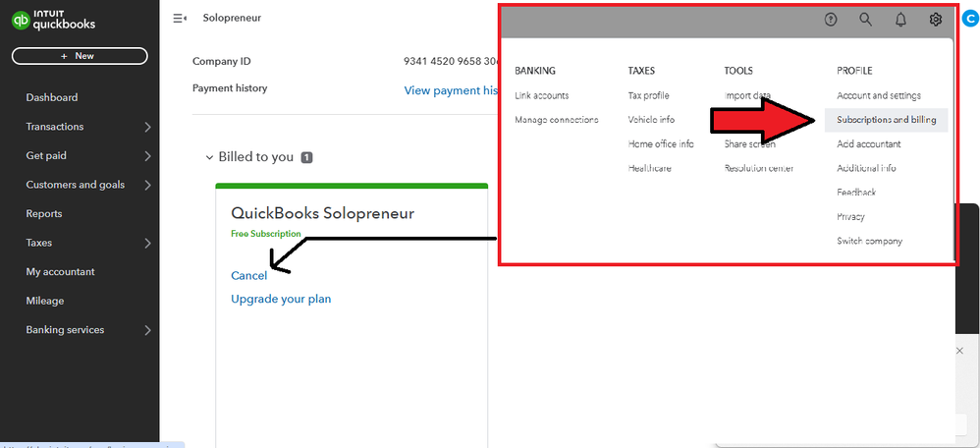Select Additional info under Profile
980x448 pixels.
pos(866,168)
